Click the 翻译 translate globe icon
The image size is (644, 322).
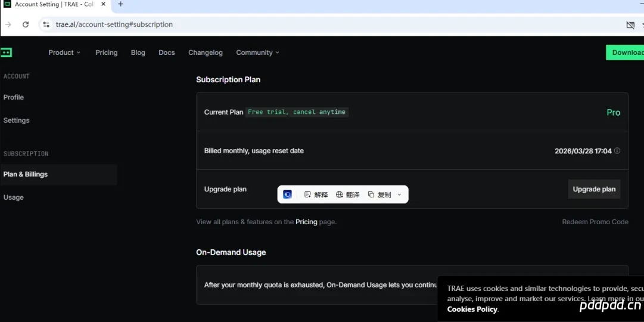tap(340, 194)
